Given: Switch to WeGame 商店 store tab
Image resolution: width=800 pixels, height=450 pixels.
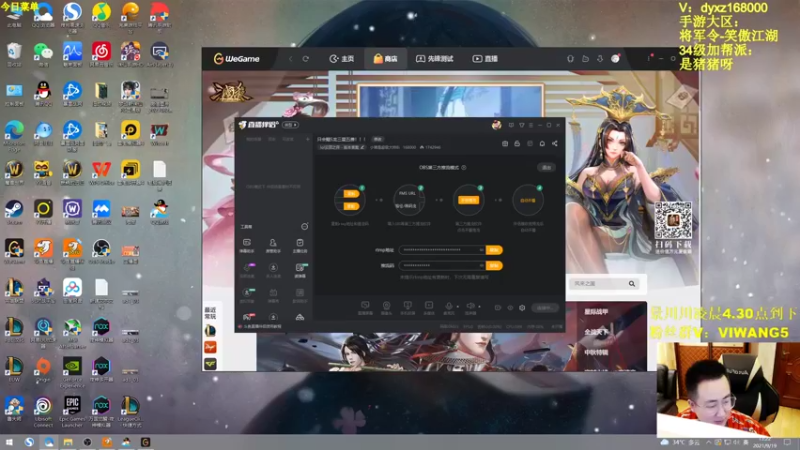Looking at the screenshot, I should click(385, 59).
